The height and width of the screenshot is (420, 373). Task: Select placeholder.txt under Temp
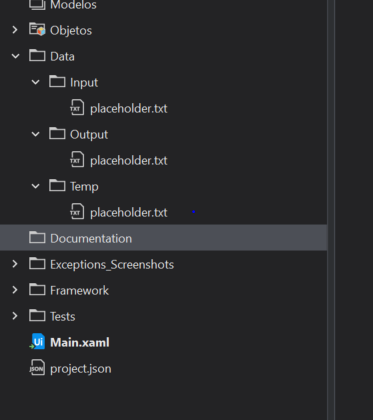click(129, 212)
